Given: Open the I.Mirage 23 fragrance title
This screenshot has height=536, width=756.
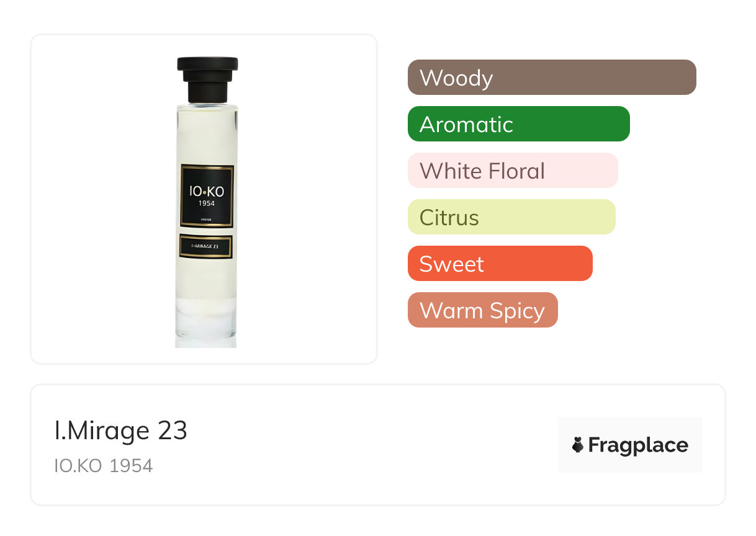Looking at the screenshot, I should (x=121, y=431).
